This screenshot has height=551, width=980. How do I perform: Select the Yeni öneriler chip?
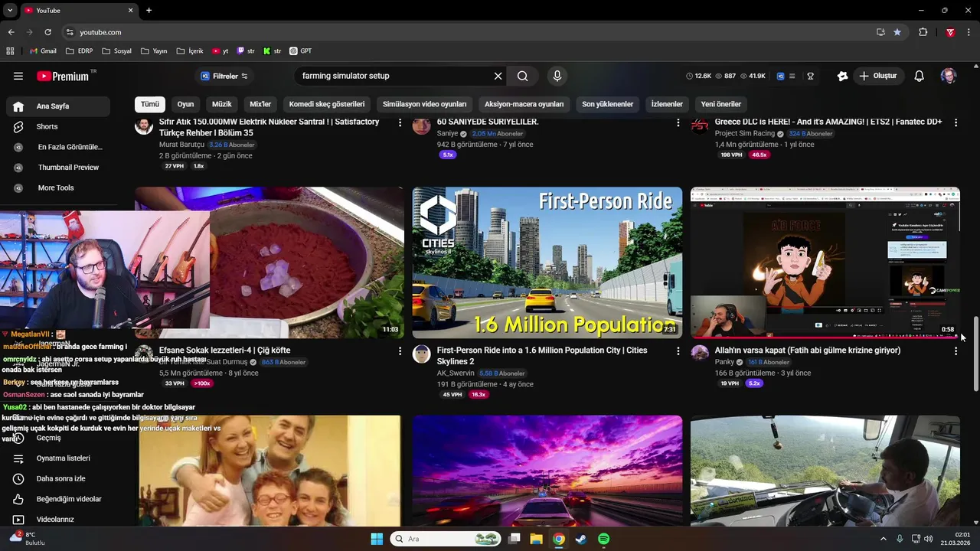[x=721, y=104]
